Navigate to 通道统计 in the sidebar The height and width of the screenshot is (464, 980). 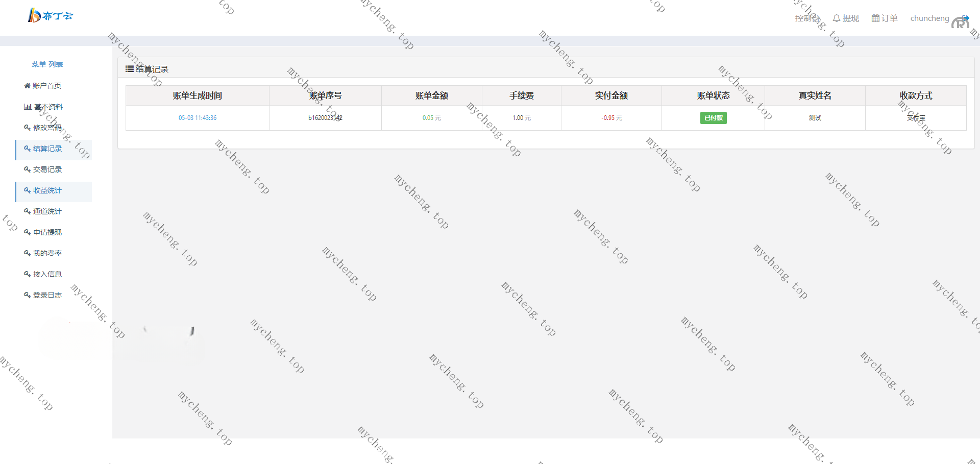[47, 211]
